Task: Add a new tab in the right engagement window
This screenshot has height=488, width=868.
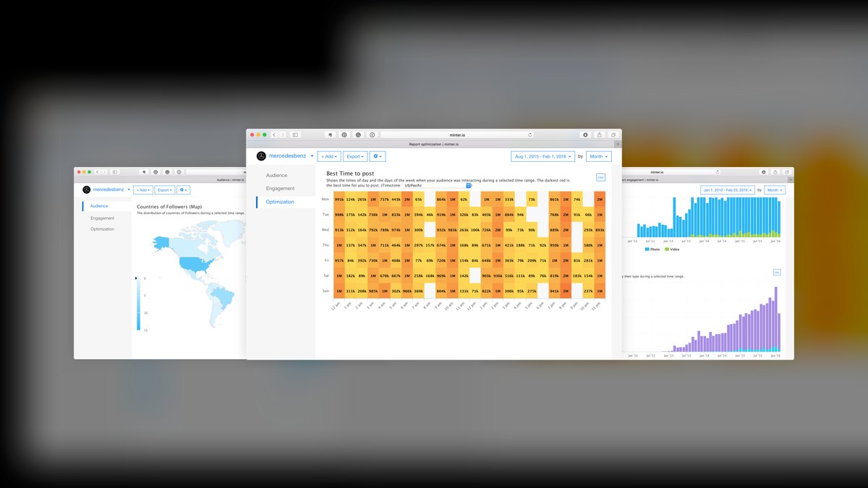Action: click(791, 179)
